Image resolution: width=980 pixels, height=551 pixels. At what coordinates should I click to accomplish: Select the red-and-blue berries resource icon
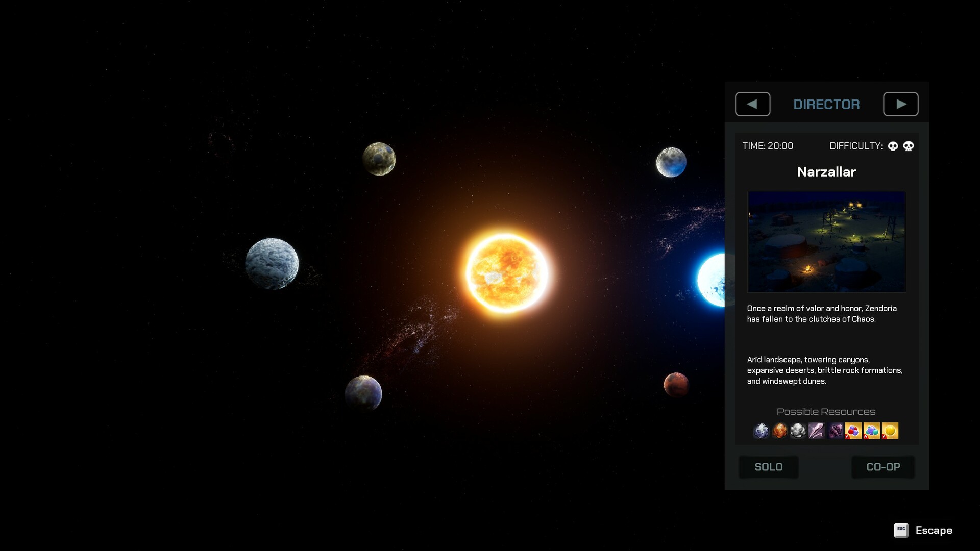tap(853, 431)
